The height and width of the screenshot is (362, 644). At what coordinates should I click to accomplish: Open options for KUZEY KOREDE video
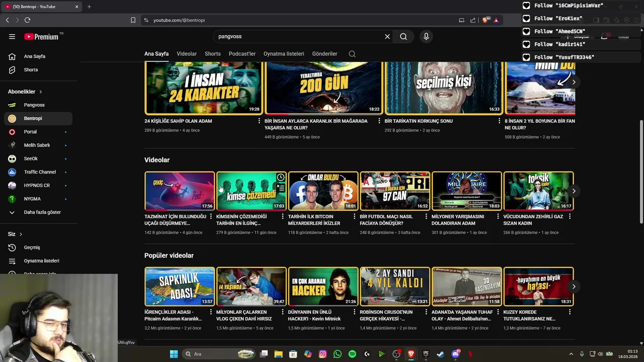570,312
